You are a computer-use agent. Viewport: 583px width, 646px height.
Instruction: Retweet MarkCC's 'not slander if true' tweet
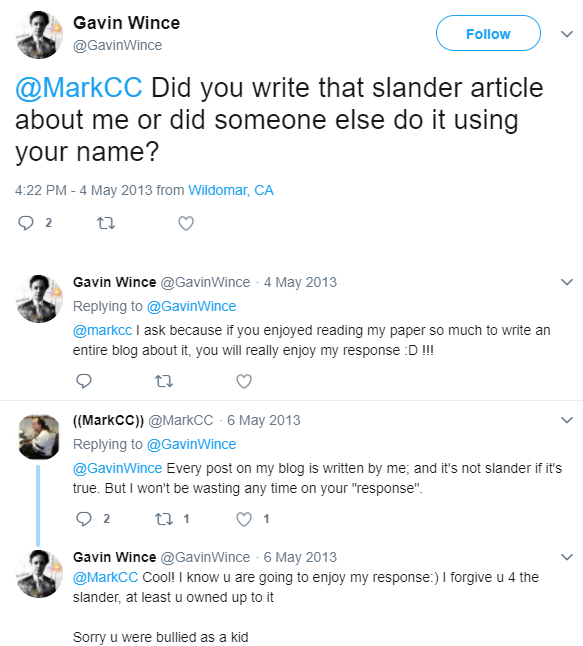[x=164, y=519]
